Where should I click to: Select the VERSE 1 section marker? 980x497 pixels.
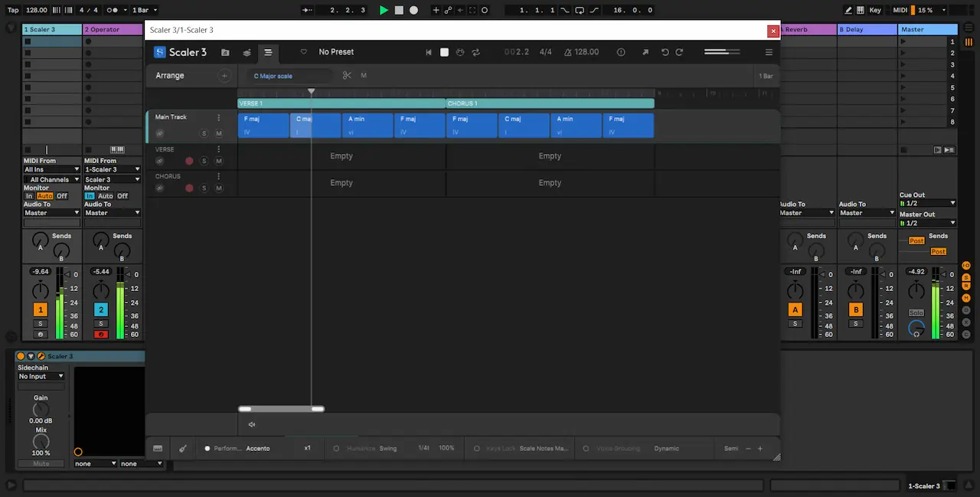click(x=341, y=103)
